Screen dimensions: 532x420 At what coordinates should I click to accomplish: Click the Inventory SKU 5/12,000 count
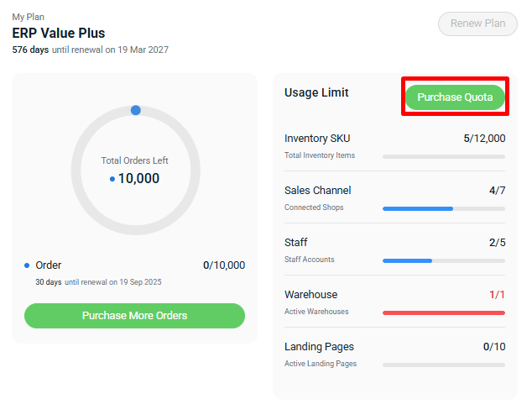click(484, 139)
